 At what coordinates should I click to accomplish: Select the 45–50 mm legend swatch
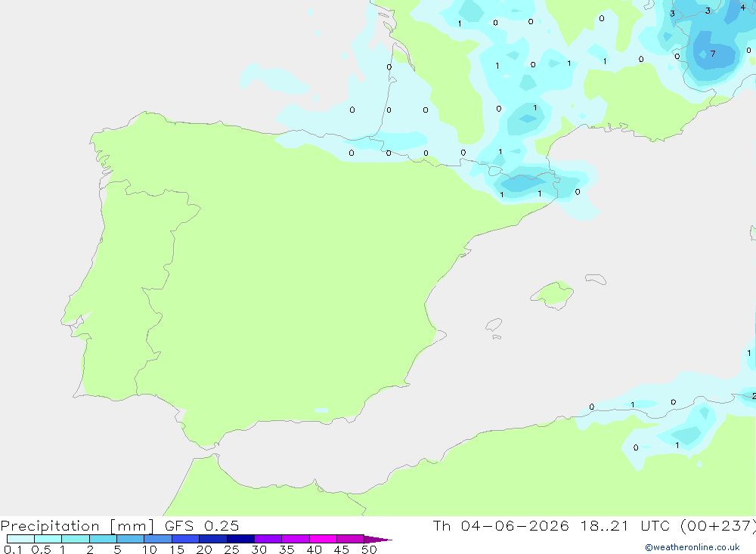coord(351,539)
